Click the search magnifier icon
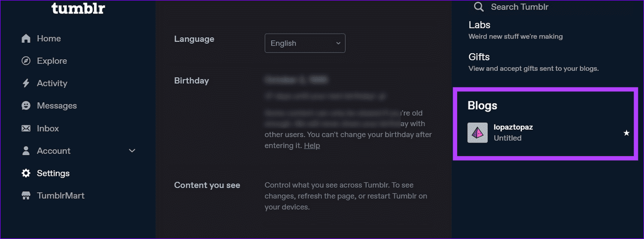Viewport: 644px width, 239px height. 479,7
